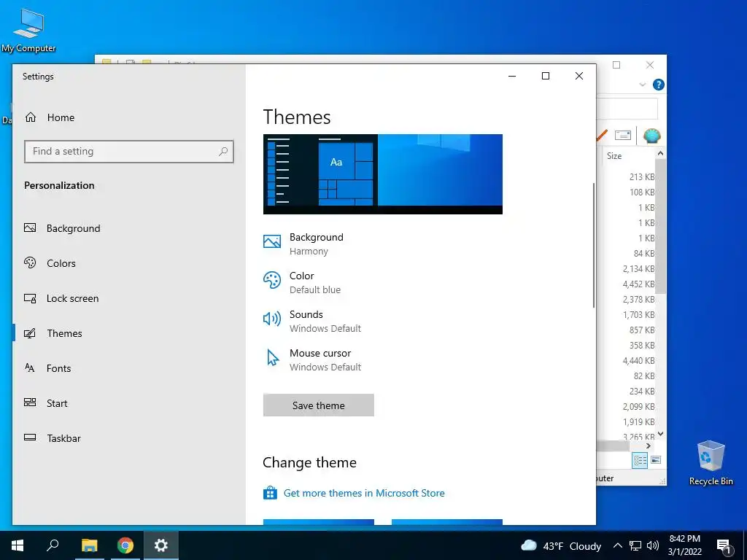Open Start settings in sidebar
The width and height of the screenshot is (747, 560).
click(46, 402)
